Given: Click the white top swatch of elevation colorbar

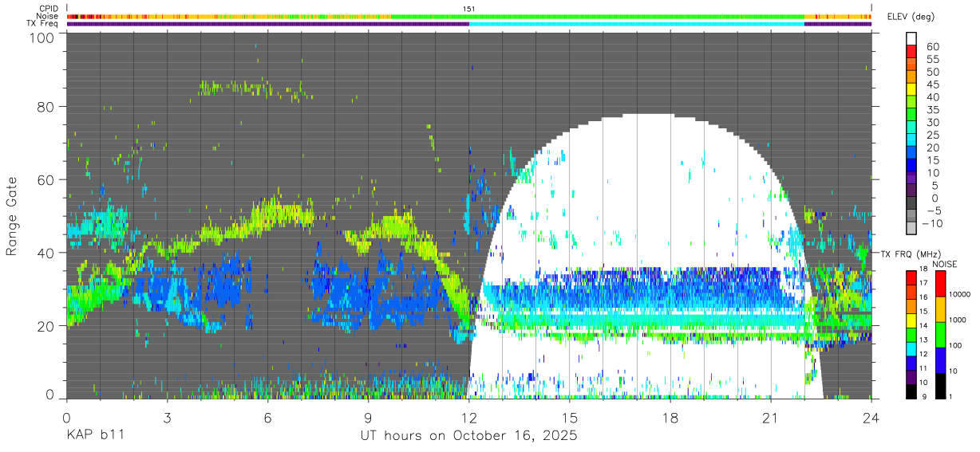Looking at the screenshot, I should [x=911, y=38].
